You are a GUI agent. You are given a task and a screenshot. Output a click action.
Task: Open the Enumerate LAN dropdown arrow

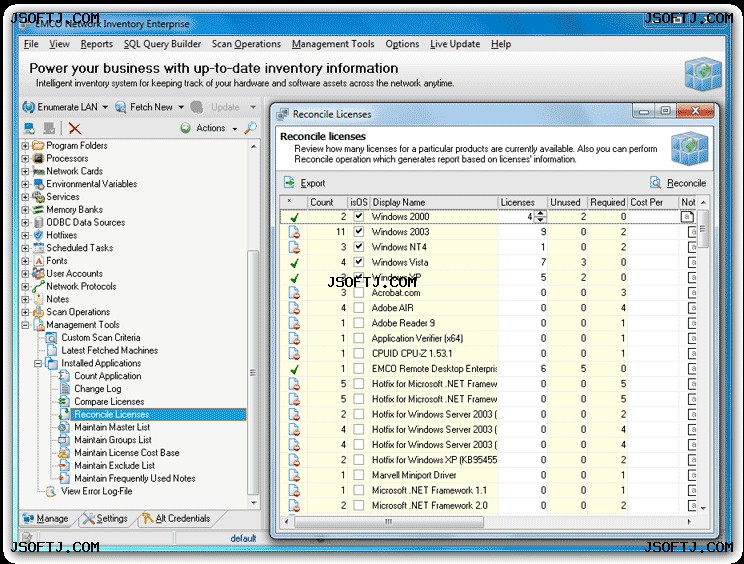[105, 107]
